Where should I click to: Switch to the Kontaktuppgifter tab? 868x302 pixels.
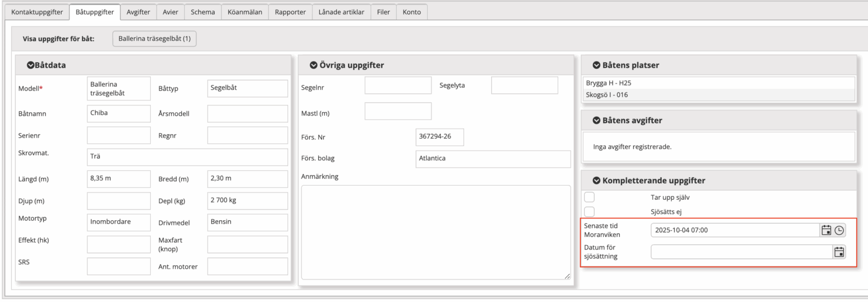[37, 12]
